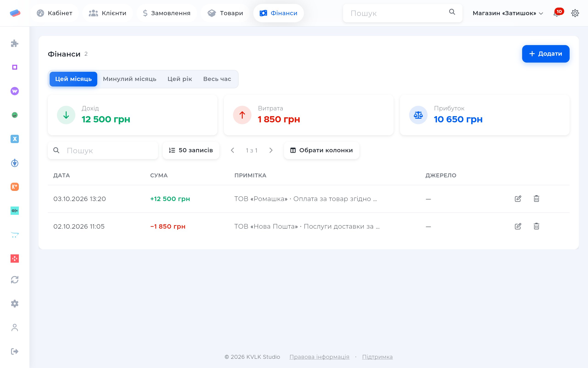This screenshot has width=588, height=368.
Task: Select the Весь час period filter
Action: tap(217, 79)
